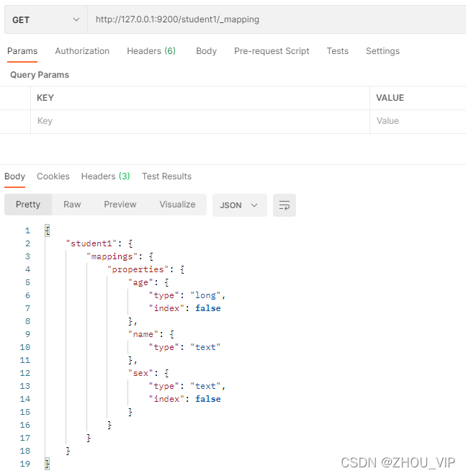
Task: Click the Key query param field
Action: pyautogui.click(x=200, y=121)
